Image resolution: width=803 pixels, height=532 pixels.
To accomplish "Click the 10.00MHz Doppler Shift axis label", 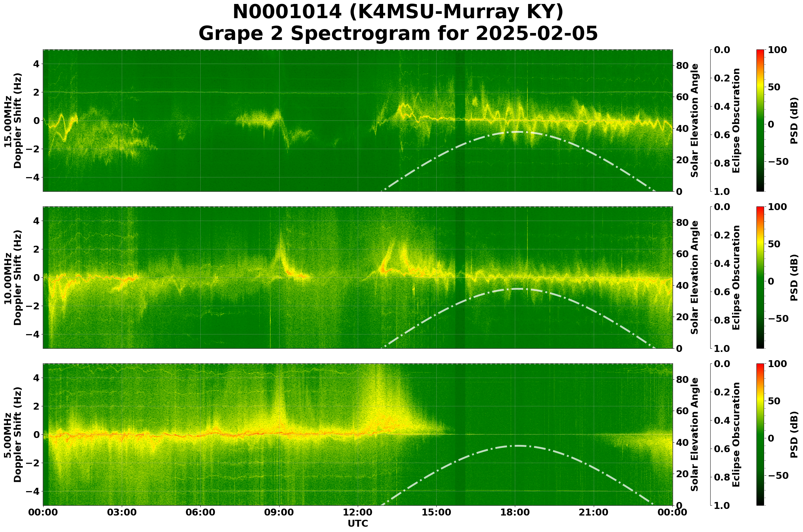I will (x=13, y=277).
